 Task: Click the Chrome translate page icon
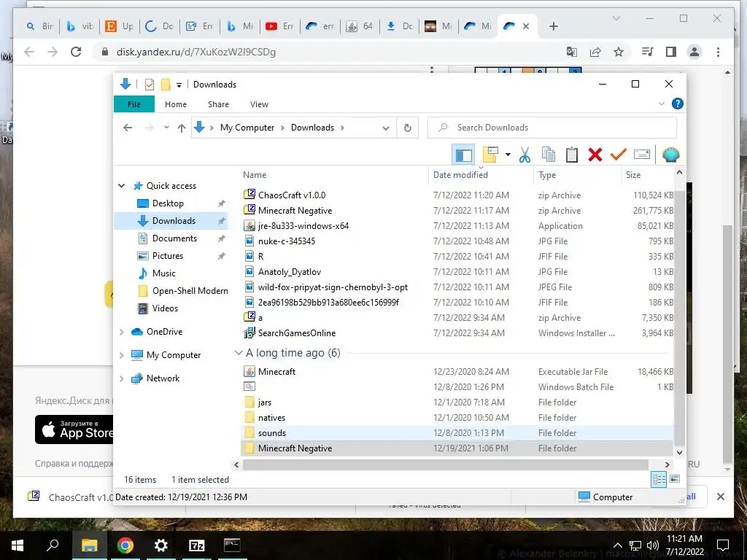pyautogui.click(x=572, y=52)
